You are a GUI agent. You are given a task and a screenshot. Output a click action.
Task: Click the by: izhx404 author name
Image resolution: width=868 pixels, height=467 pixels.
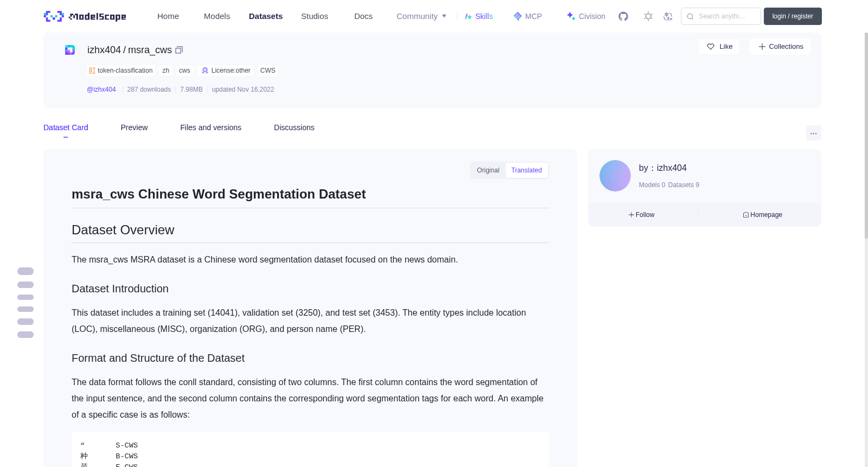663,168
